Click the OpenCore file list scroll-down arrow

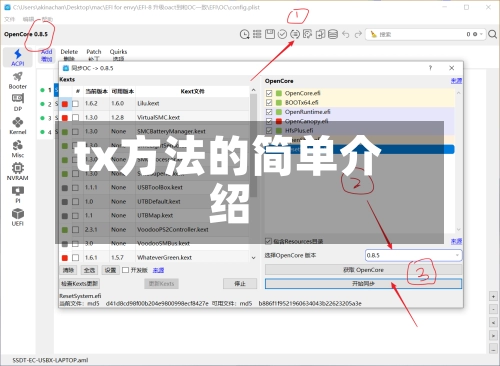tap(458, 229)
